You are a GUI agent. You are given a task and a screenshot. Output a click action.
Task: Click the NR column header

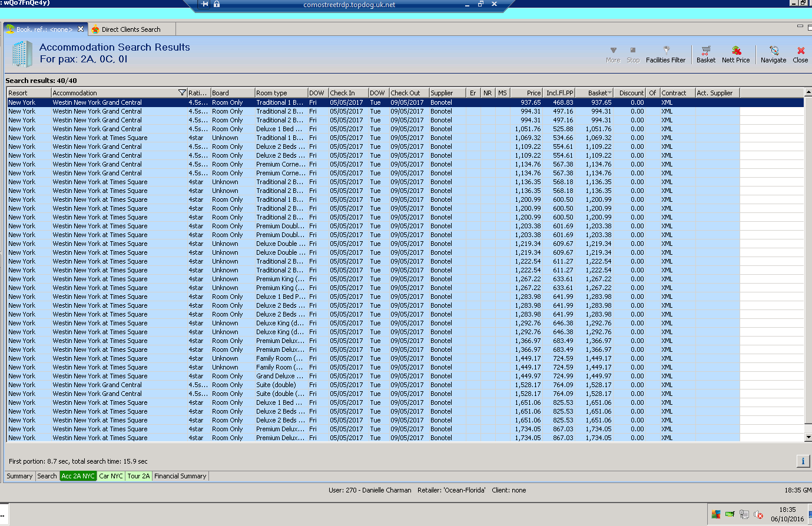488,93
